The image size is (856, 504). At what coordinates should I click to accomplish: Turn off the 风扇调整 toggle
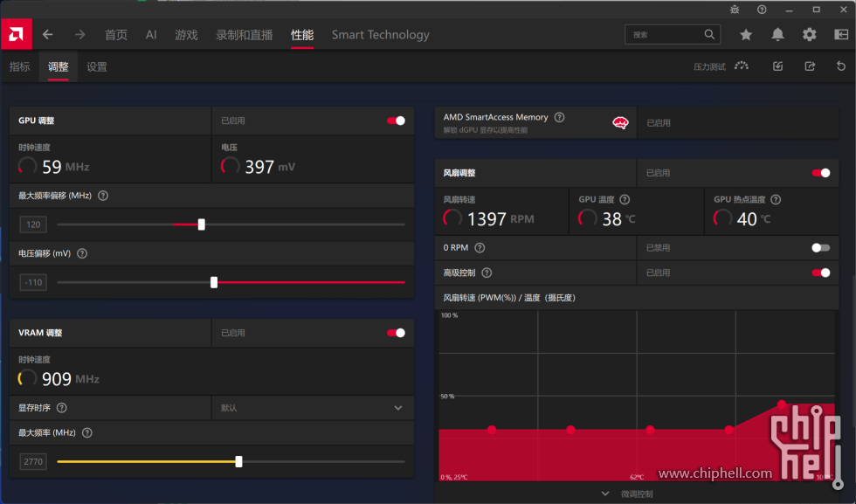tap(821, 173)
